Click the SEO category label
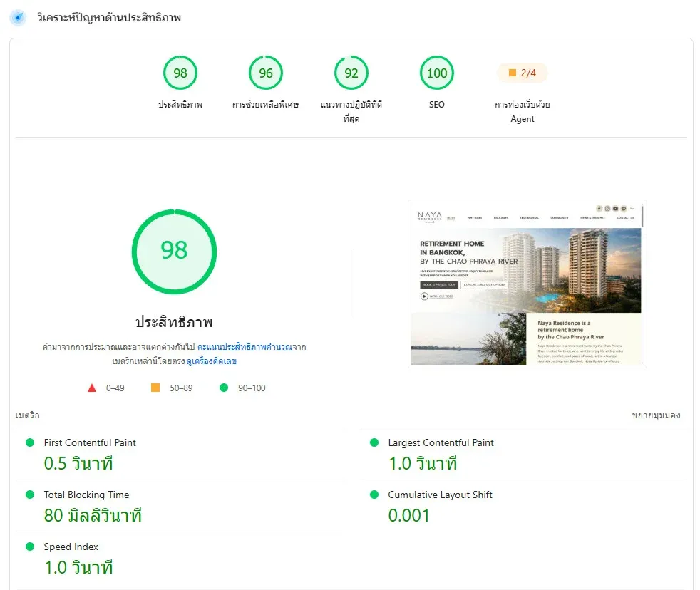The width and height of the screenshot is (700, 590). 436,105
